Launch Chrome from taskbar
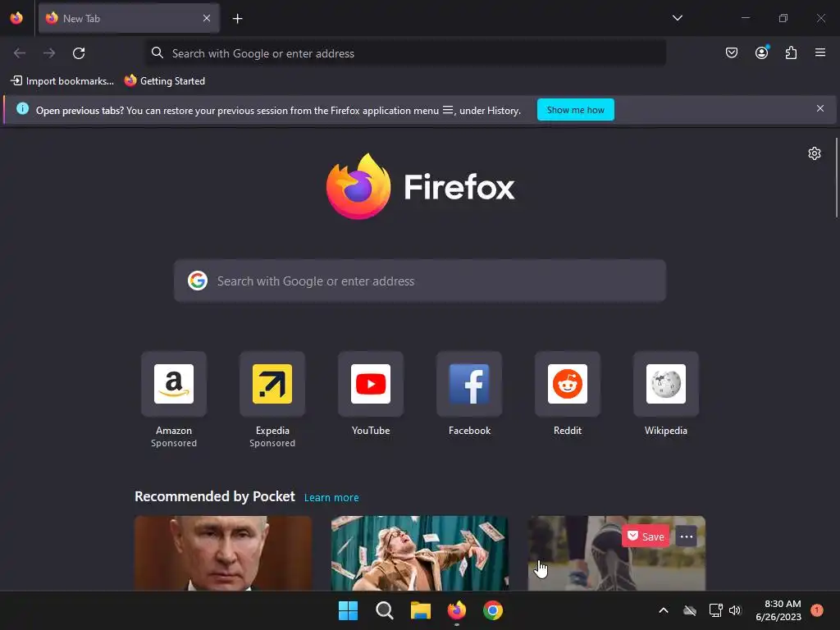The width and height of the screenshot is (840, 630). (x=492, y=610)
